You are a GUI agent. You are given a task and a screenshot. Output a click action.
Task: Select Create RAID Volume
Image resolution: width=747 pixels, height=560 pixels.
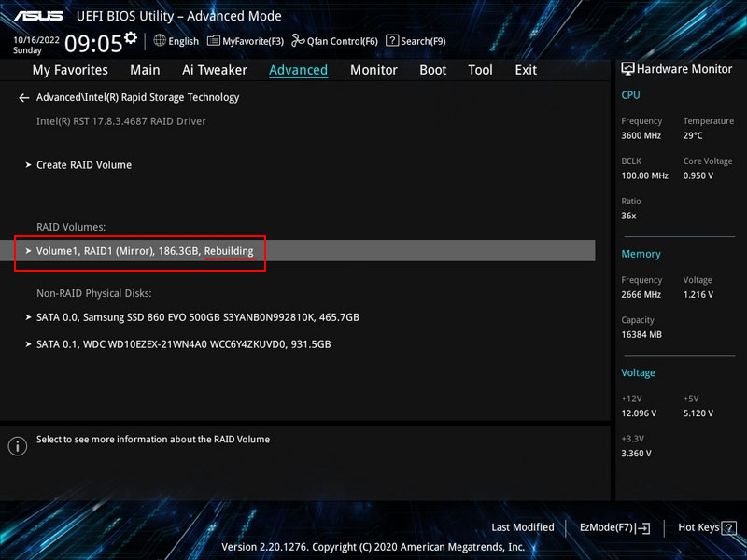(84, 165)
